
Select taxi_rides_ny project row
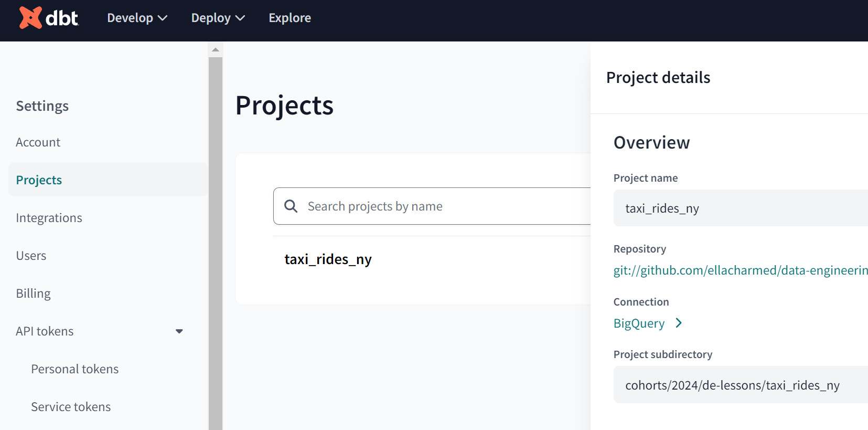click(328, 259)
